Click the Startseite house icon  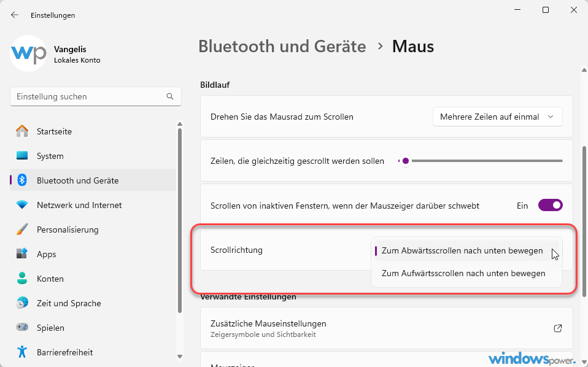click(x=22, y=131)
